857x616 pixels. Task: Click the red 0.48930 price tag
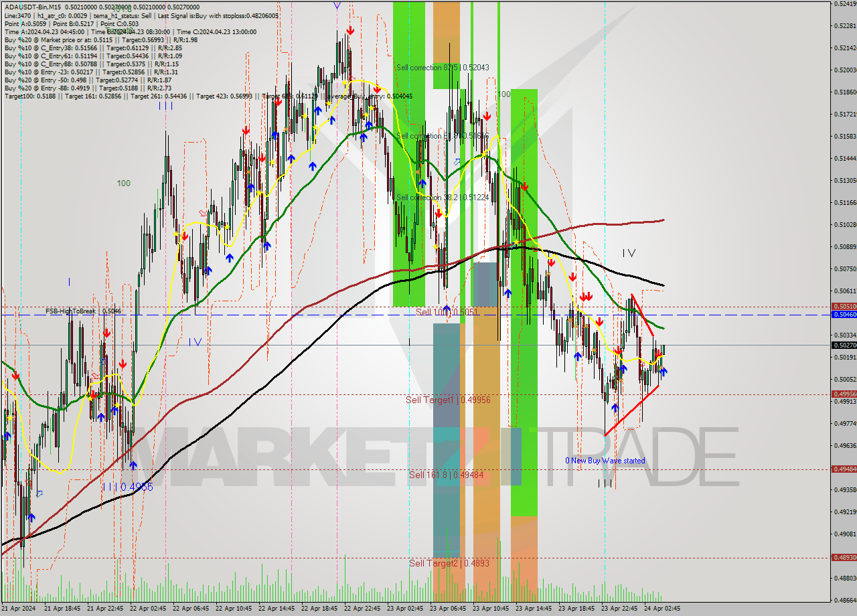(844, 557)
